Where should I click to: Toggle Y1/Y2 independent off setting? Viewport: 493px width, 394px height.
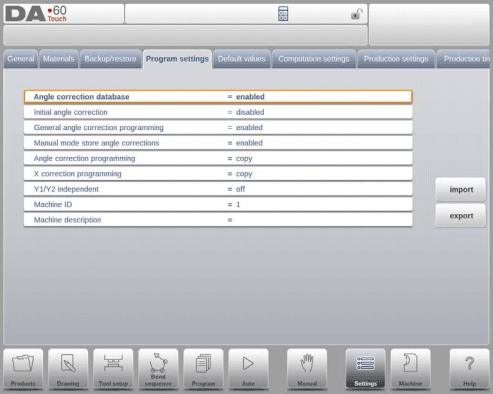tap(218, 189)
